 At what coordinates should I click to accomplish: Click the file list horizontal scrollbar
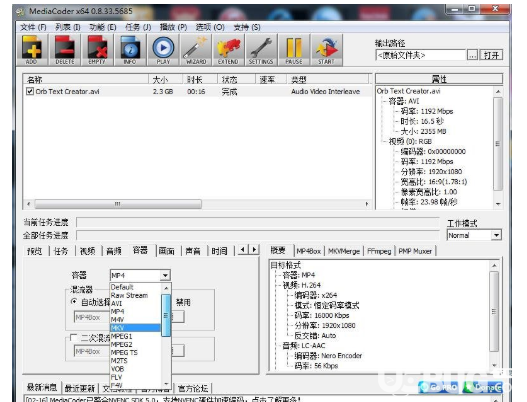click(x=197, y=204)
